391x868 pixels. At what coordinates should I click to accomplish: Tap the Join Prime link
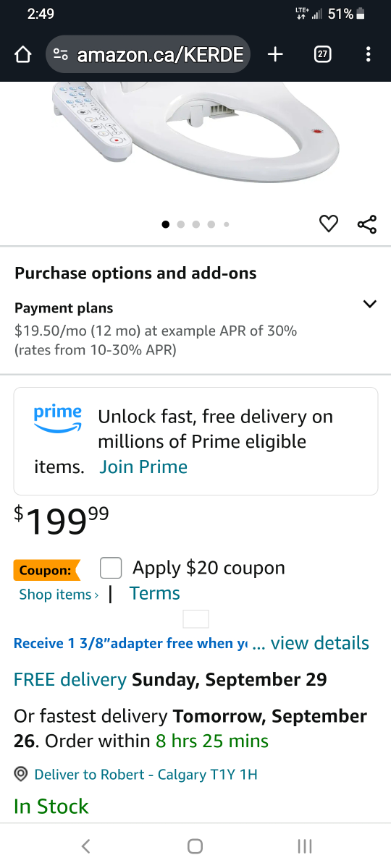(x=143, y=467)
